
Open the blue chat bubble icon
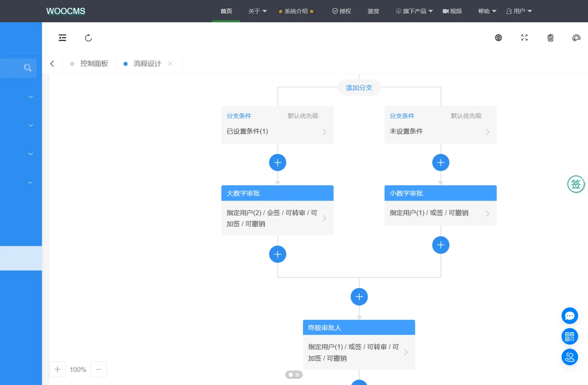(x=570, y=316)
